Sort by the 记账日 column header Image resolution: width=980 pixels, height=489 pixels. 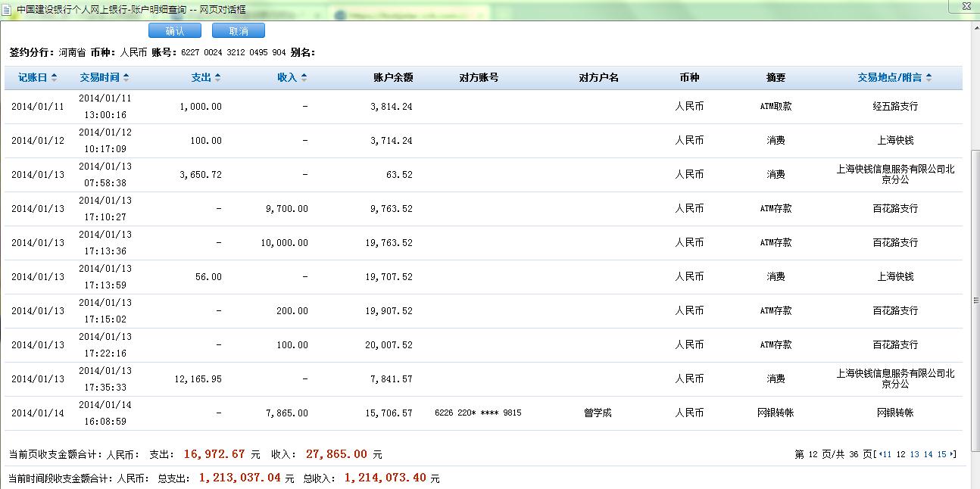(33, 77)
